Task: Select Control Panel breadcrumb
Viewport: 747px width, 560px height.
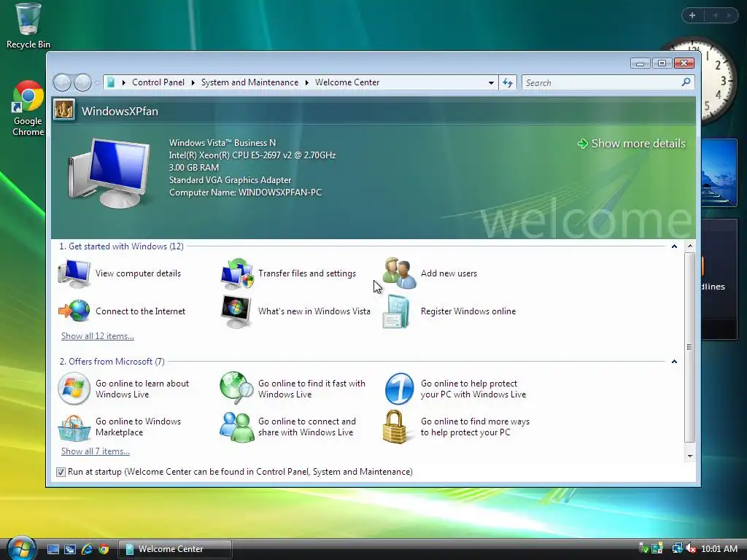Action: pyautogui.click(x=158, y=82)
